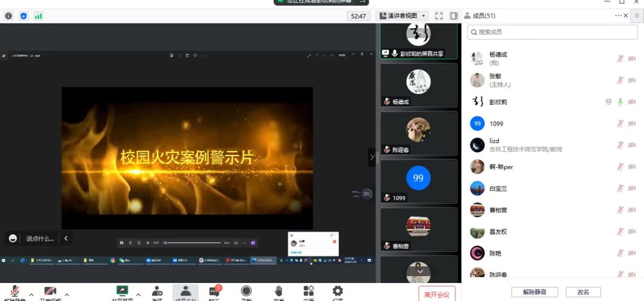Open the 演讲者视图 view dropdown
Viewport: 644px width, 301px height.
click(403, 16)
